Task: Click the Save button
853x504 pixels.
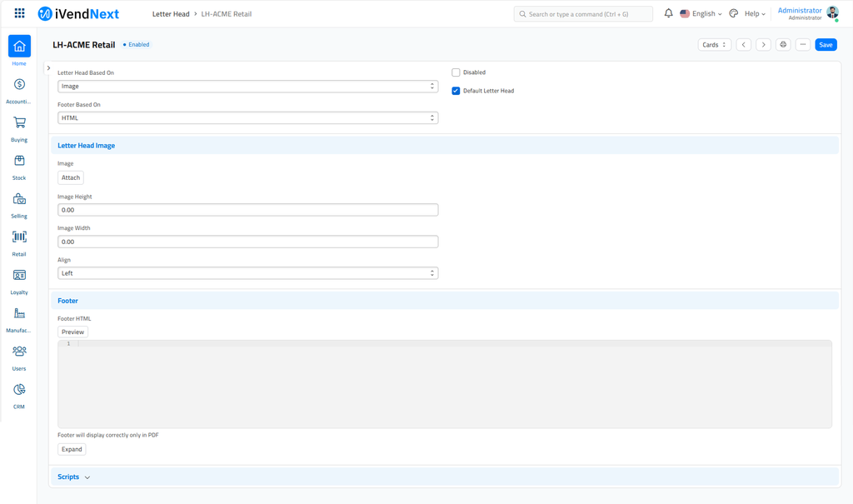Action: click(825, 45)
